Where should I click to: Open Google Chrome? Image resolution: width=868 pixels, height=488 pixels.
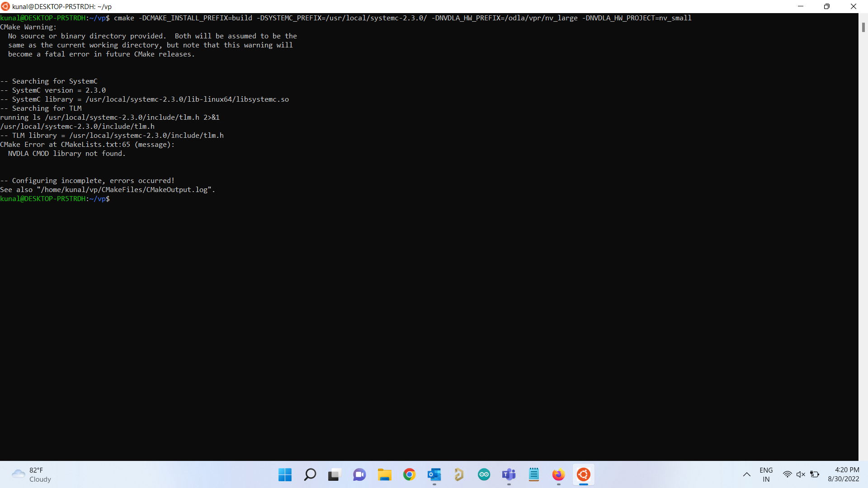[410, 474]
